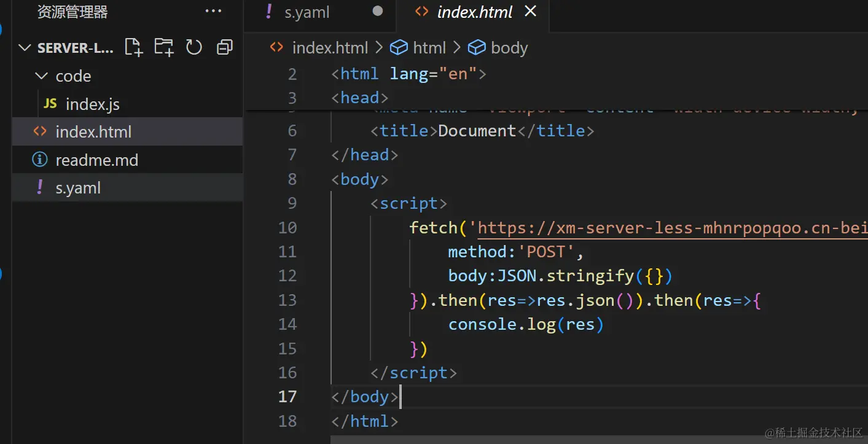
Task: Jump to sticky line <html lang="en">
Action: 409,74
